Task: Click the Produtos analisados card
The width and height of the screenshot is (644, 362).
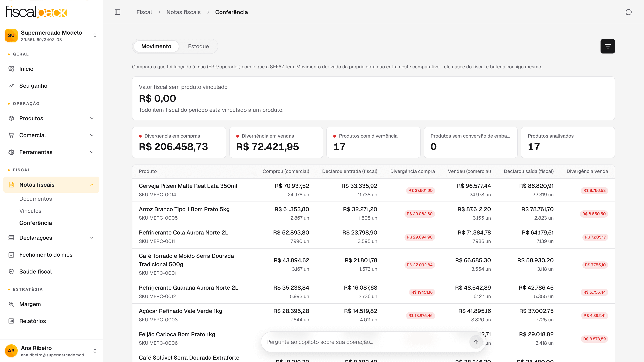Action: click(568, 142)
